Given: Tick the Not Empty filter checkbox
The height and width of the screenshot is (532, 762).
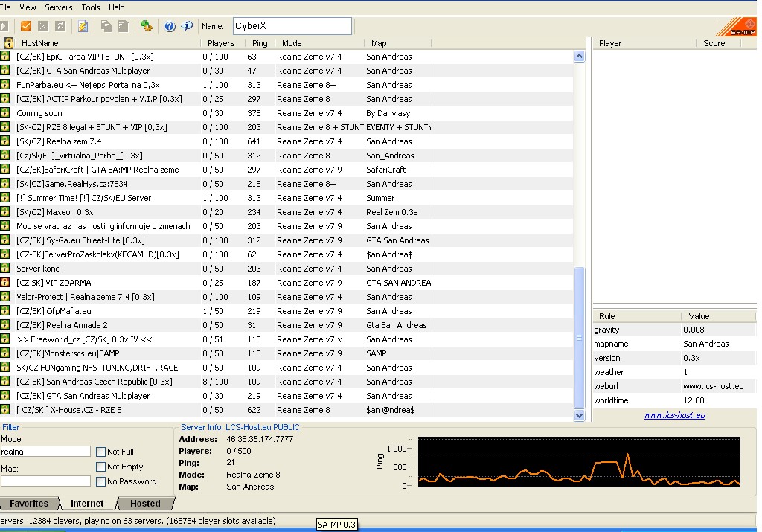Looking at the screenshot, I should pos(100,467).
